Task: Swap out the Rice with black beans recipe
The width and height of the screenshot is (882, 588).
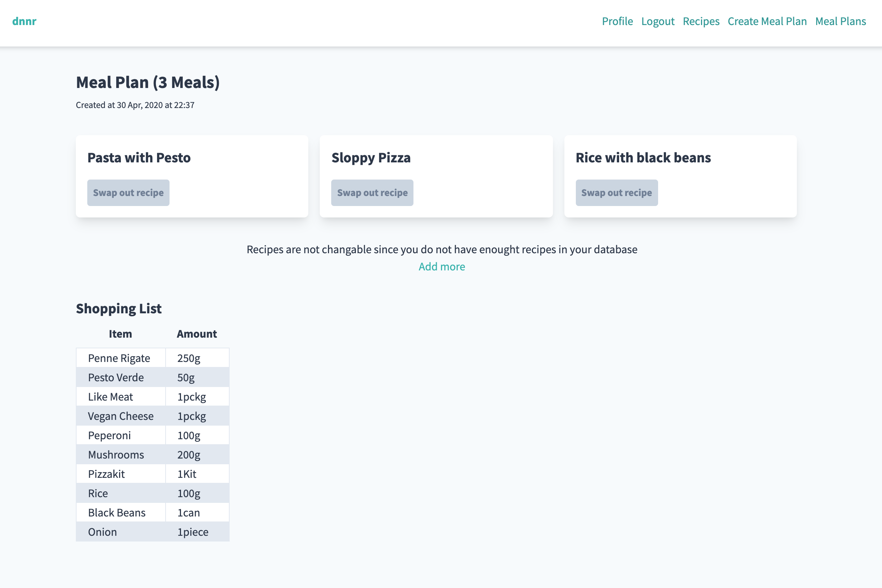Action: click(x=617, y=192)
